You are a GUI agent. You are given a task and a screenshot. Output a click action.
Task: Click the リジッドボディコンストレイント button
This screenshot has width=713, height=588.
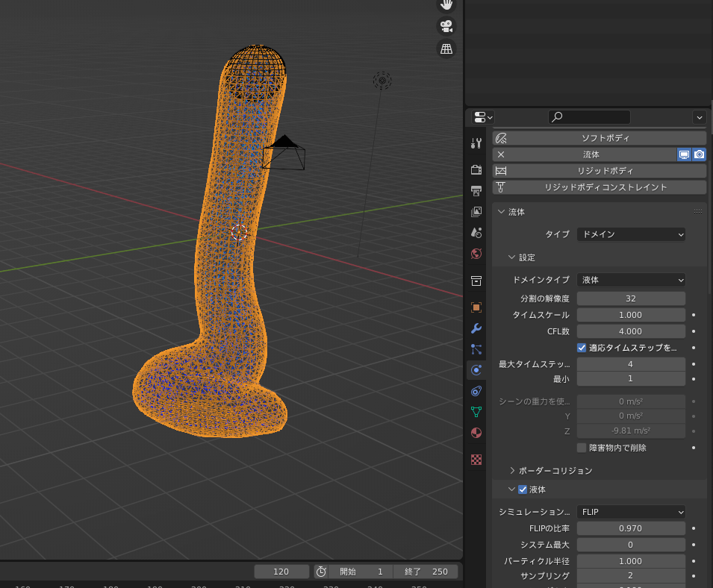599,187
